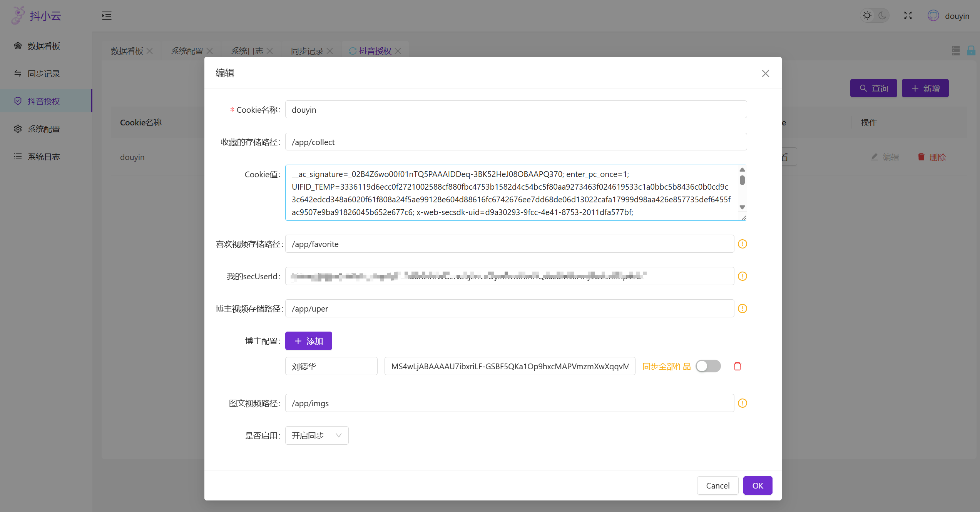The height and width of the screenshot is (512, 980).
Task: Open the 是否启用 dropdown
Action: pos(317,435)
